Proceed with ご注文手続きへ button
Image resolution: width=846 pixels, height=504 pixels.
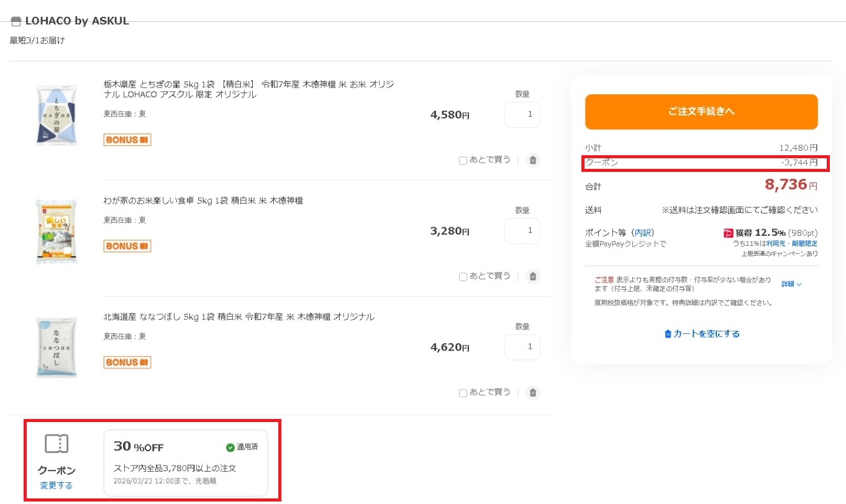pyautogui.click(x=701, y=112)
